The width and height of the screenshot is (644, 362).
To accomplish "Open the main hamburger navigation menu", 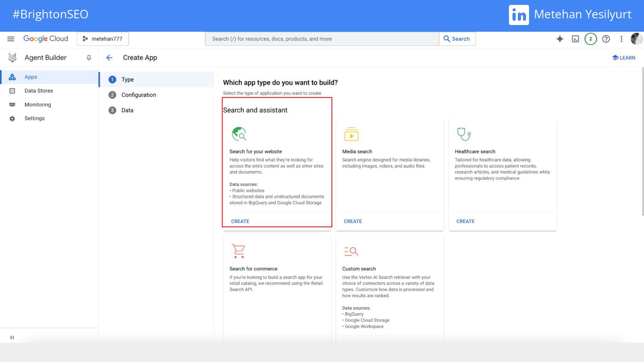I will tap(11, 39).
